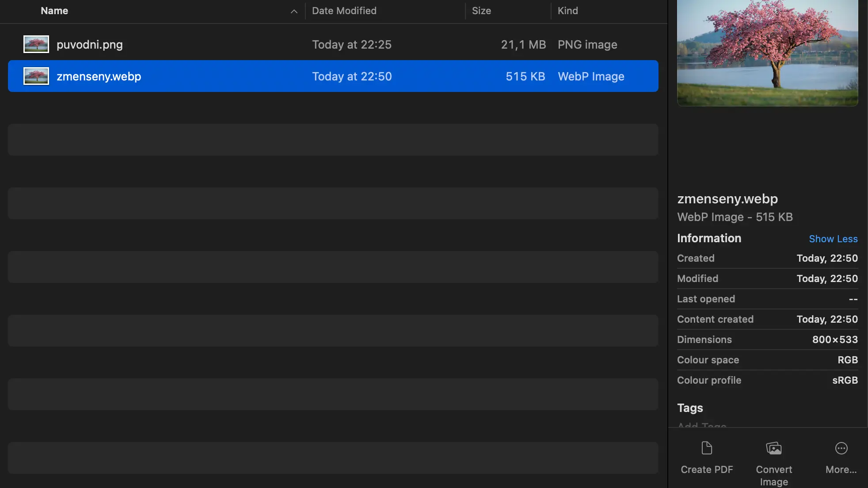The height and width of the screenshot is (488, 868).
Task: Click 'WebP Image - 515 KB' subtitle
Action: point(735,217)
